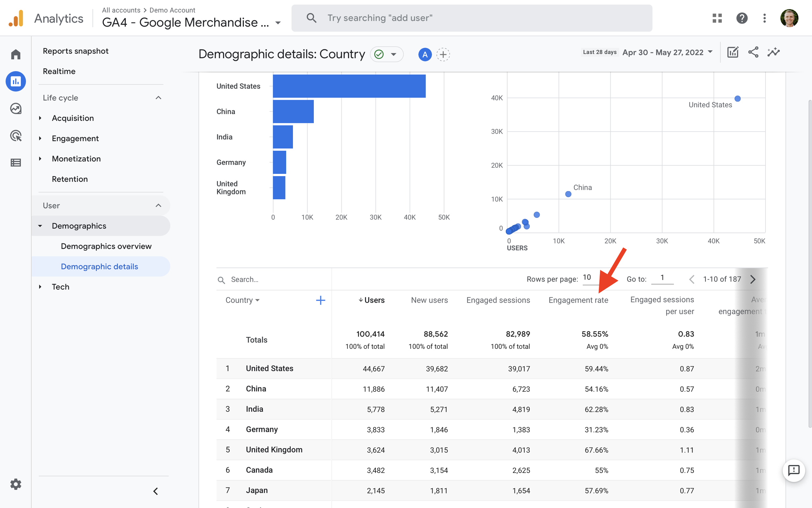This screenshot has height=508, width=812.
Task: Go to next page of table rows
Action: coord(753,279)
